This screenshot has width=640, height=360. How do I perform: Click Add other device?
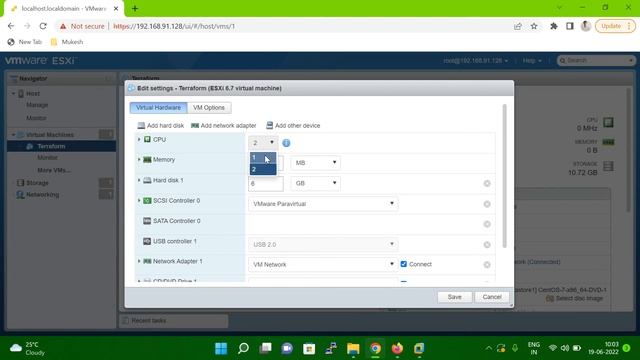click(x=293, y=125)
